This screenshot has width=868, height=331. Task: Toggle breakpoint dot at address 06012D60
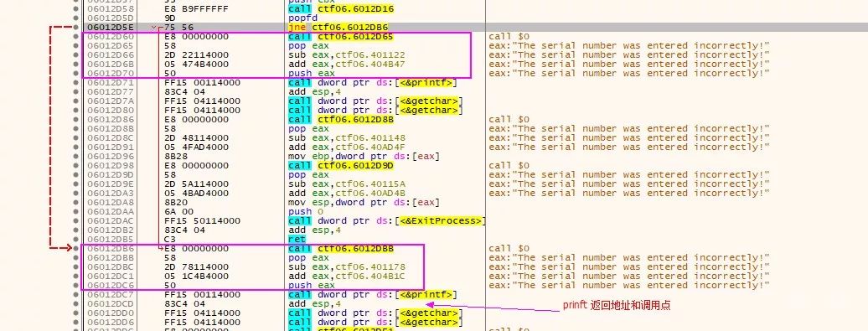pos(76,37)
